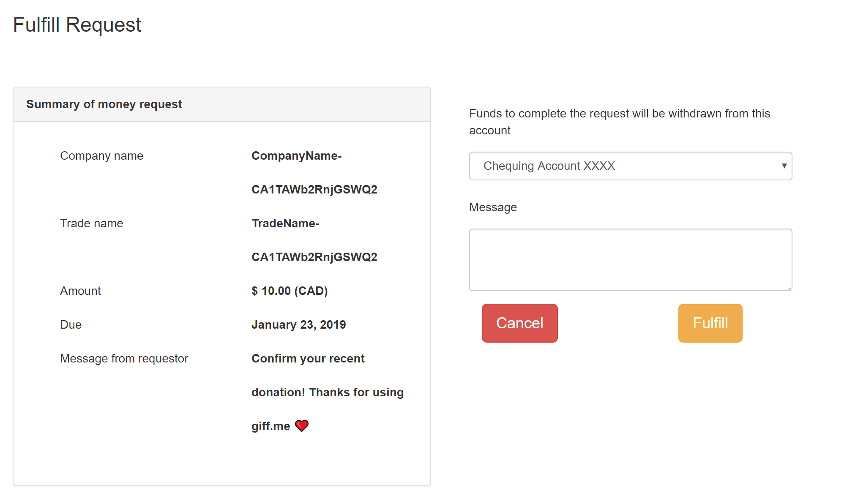Click the dropdown arrow of account selector
The image size is (847, 504).
(x=784, y=166)
